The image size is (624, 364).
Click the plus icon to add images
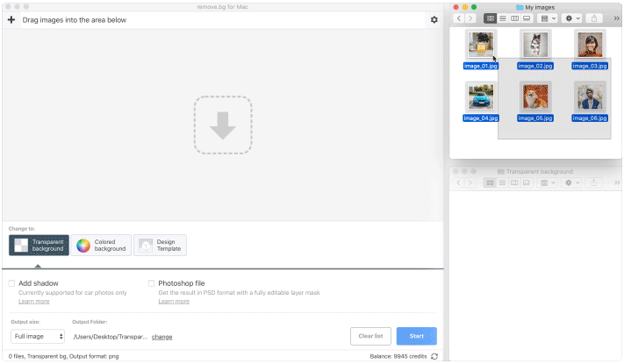pos(11,19)
